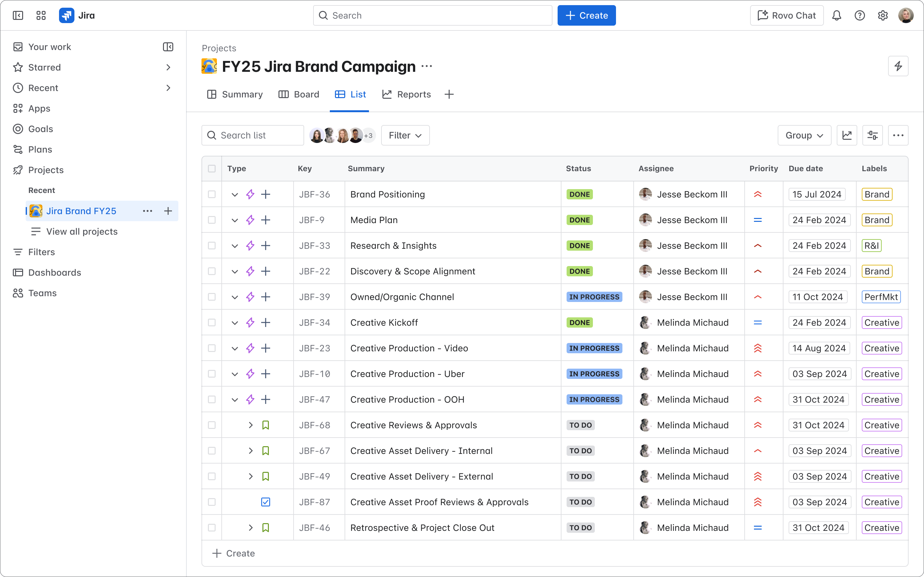Collapse the left sidebar panel
This screenshot has height=577, width=924.
[18, 15]
